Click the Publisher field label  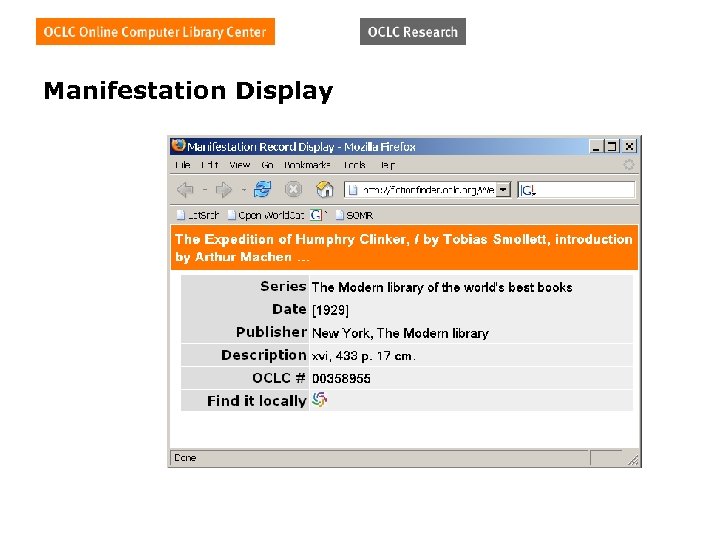tap(271, 332)
